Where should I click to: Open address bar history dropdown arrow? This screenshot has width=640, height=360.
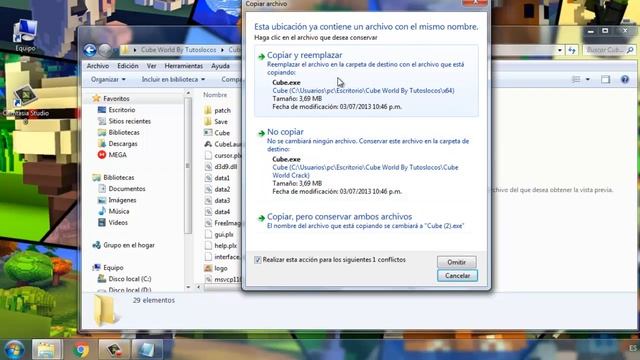[x=560, y=50]
